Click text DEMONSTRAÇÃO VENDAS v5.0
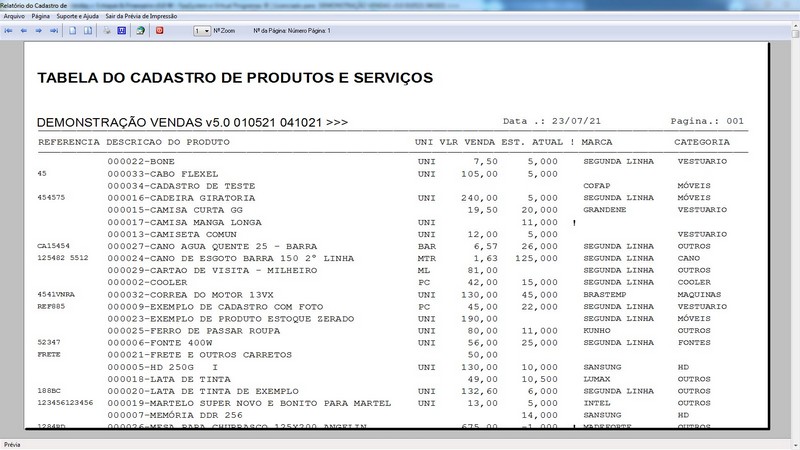This screenshot has height=450, width=800. tap(192, 122)
